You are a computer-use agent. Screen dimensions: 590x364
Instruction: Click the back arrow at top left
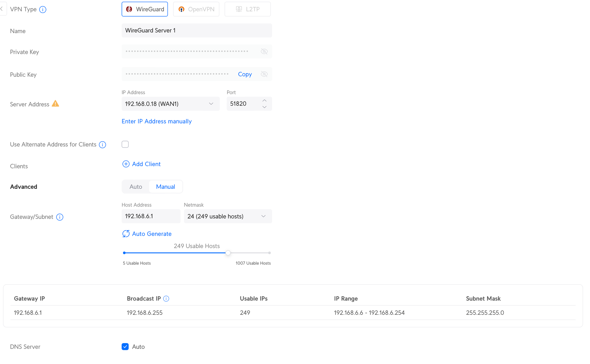2,9
